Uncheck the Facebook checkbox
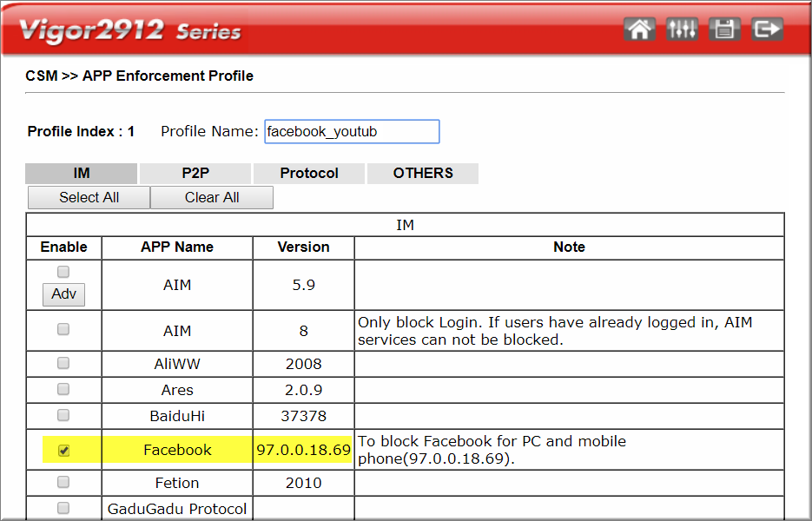Image resolution: width=812 pixels, height=521 pixels. pos(63,451)
